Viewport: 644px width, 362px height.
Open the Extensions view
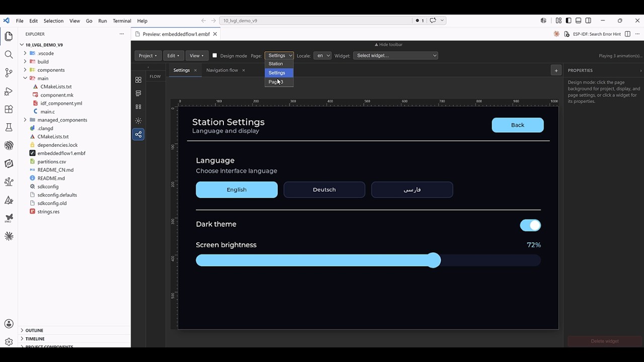(x=9, y=109)
